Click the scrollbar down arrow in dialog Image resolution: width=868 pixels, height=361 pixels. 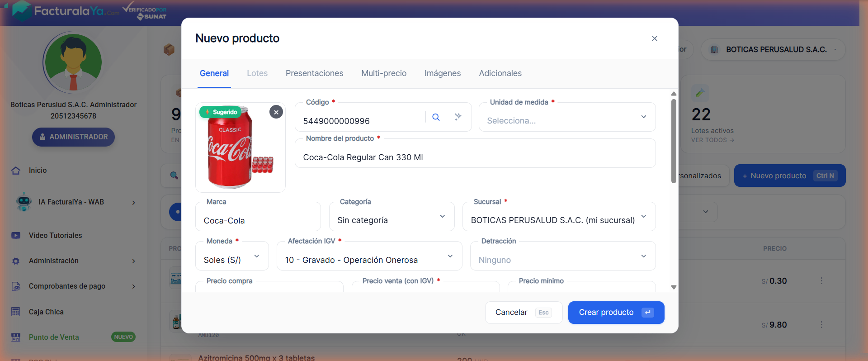point(674,287)
